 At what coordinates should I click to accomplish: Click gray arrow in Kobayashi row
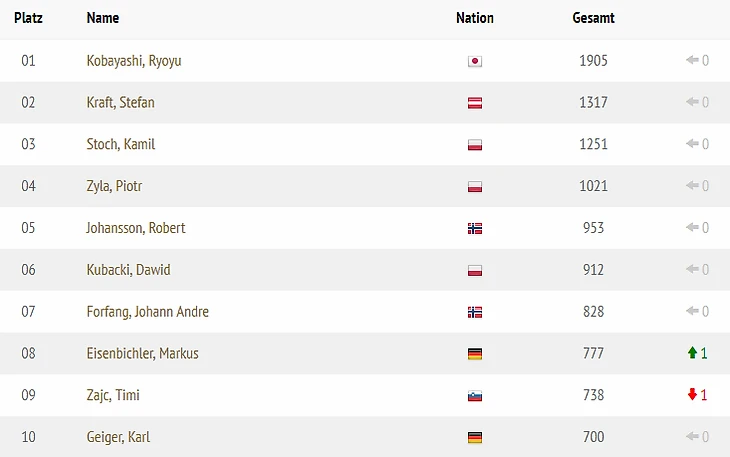(692, 60)
